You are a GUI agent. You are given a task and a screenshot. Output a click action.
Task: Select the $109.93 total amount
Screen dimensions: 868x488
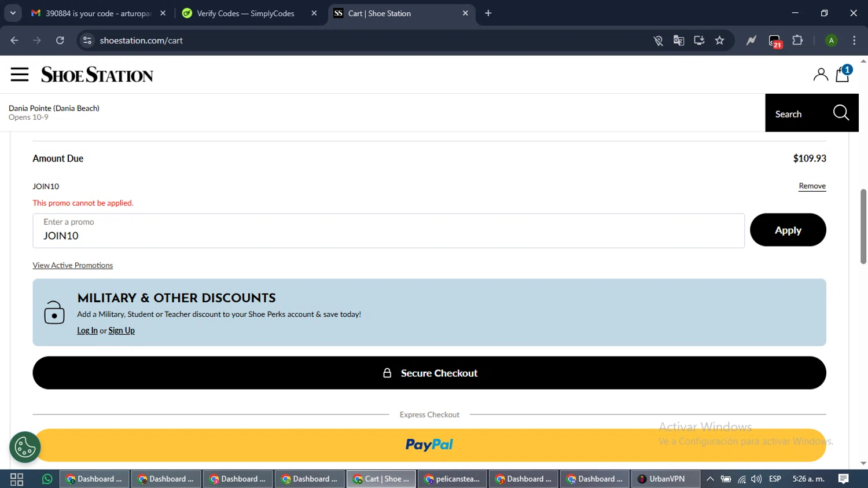pyautogui.click(x=810, y=159)
